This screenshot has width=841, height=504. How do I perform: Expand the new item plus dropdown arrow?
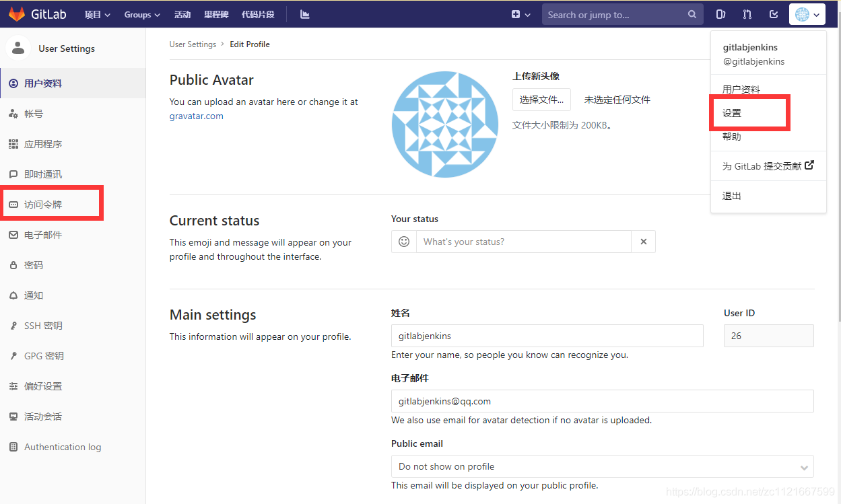click(x=528, y=15)
